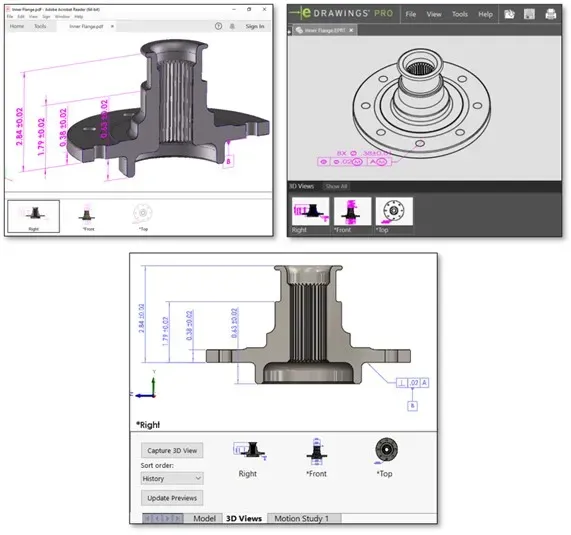Screen dimensions: 571x535
Task: Close the Inner Flange eDrawings document tab
Action: [351, 30]
